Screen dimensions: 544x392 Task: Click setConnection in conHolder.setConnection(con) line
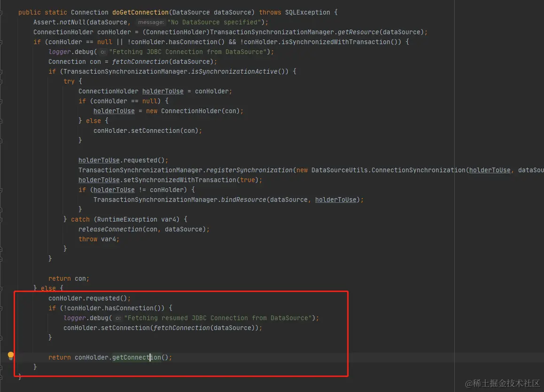(155, 131)
